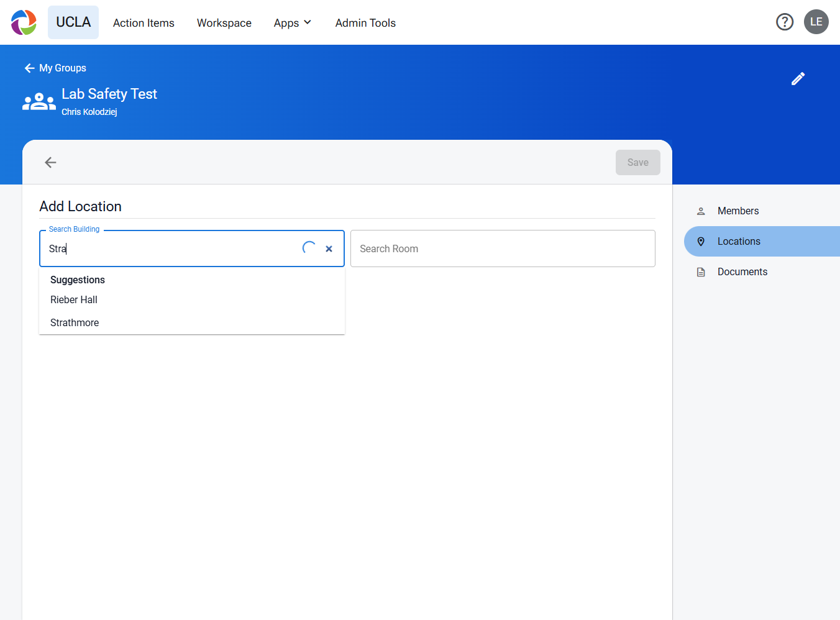Click the Chris Kolodziej owner name

click(89, 112)
